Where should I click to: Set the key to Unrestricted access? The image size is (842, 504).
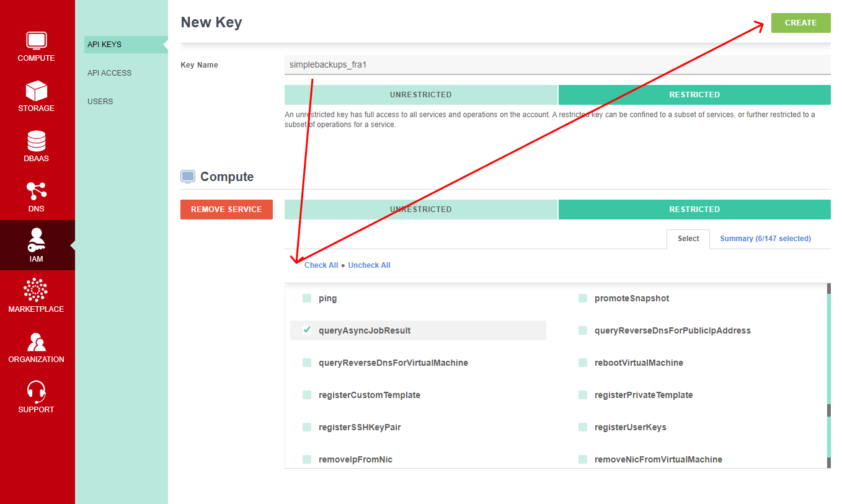pos(420,94)
